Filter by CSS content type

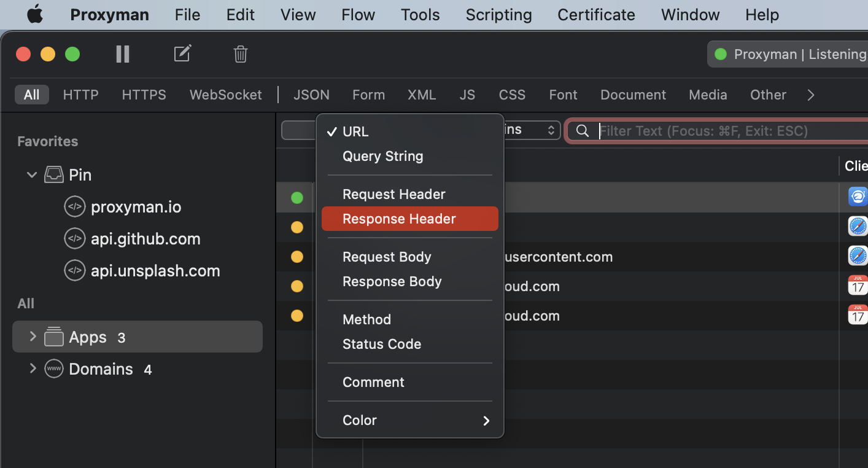[512, 95]
